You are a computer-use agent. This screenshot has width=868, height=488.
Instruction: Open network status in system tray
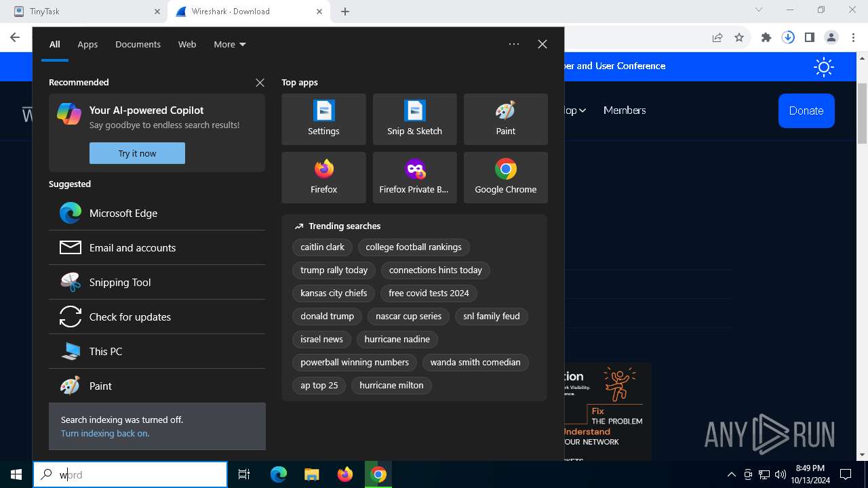[764, 474]
